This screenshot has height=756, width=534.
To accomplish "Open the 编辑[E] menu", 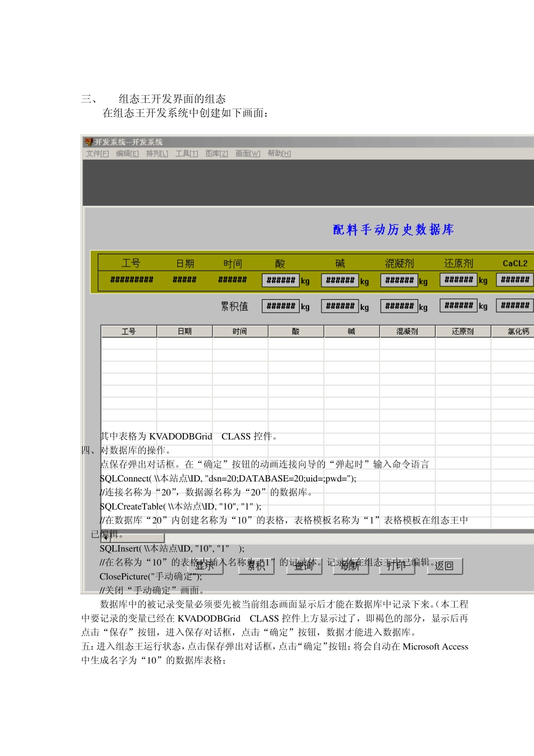I will (127, 154).
